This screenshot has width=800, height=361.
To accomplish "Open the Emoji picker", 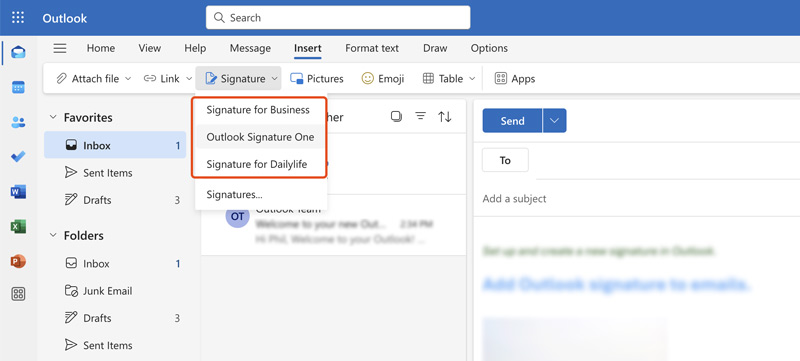I will (x=383, y=79).
